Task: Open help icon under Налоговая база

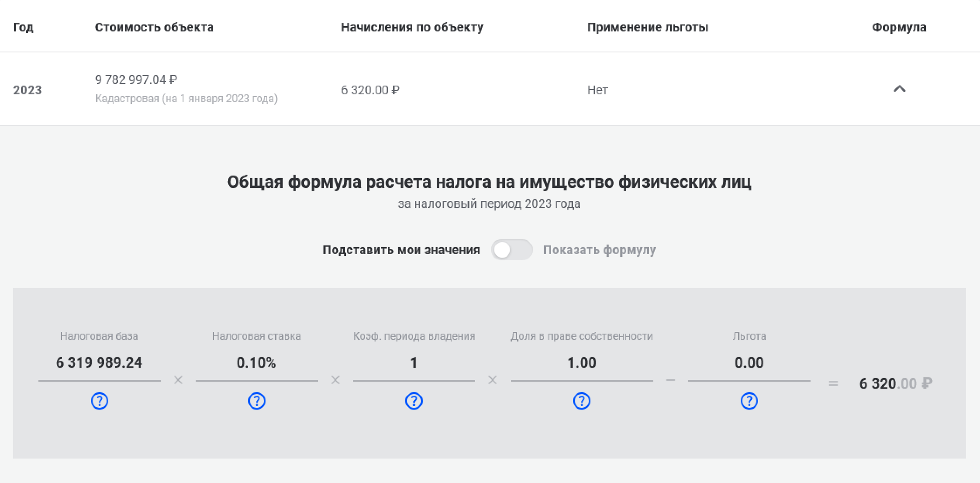Action: (100, 400)
